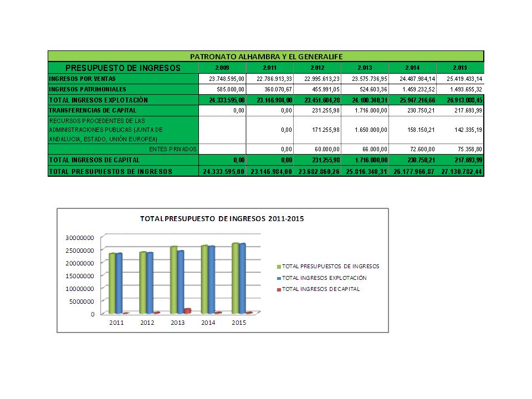The image size is (532, 399).
Task: Click the 30000000 y-axis label
Action: pyautogui.click(x=80, y=238)
